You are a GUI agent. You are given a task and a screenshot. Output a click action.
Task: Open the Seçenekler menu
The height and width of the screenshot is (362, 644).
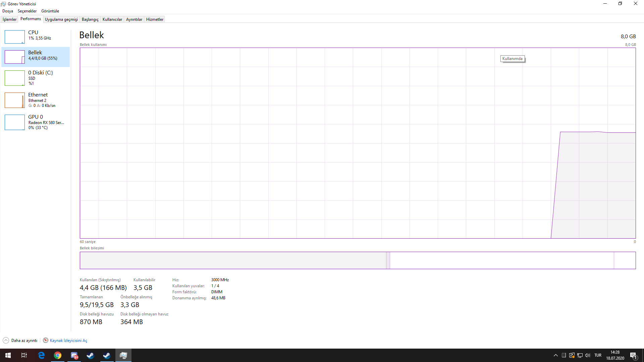(x=27, y=11)
